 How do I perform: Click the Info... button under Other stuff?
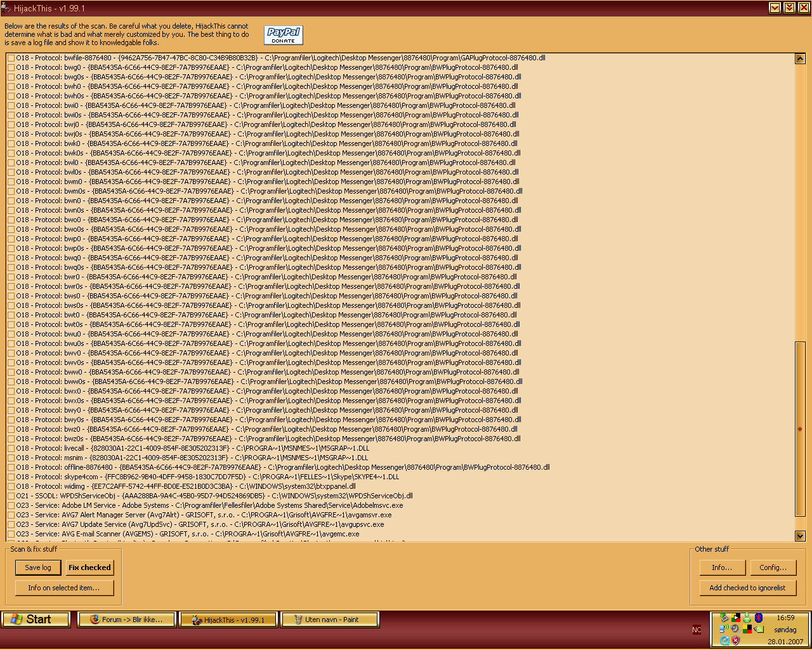point(722,567)
